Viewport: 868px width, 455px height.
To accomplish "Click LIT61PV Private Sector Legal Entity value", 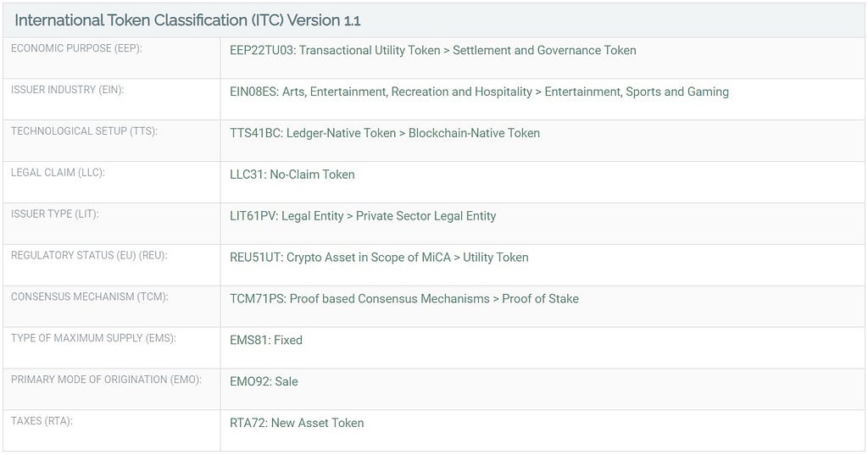I will pos(363,216).
